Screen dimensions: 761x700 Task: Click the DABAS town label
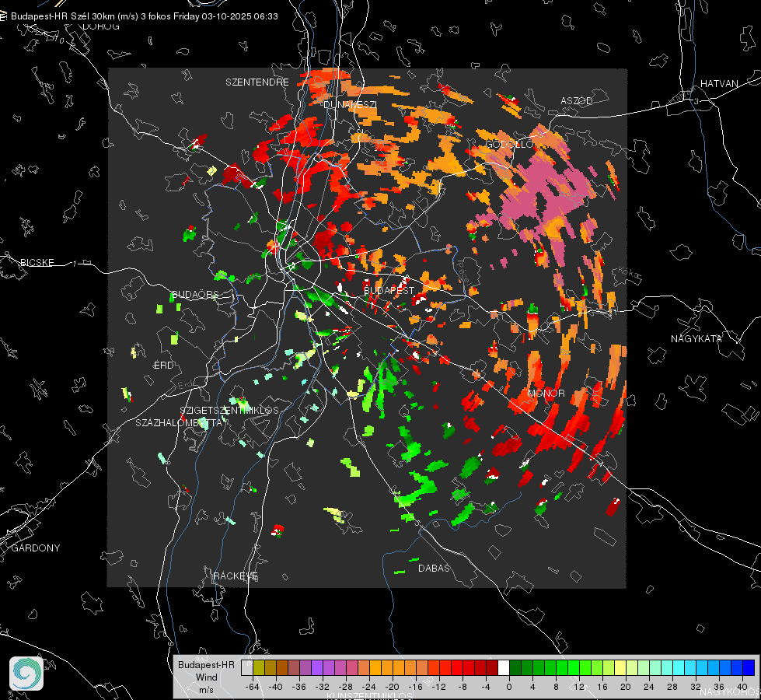(x=434, y=568)
